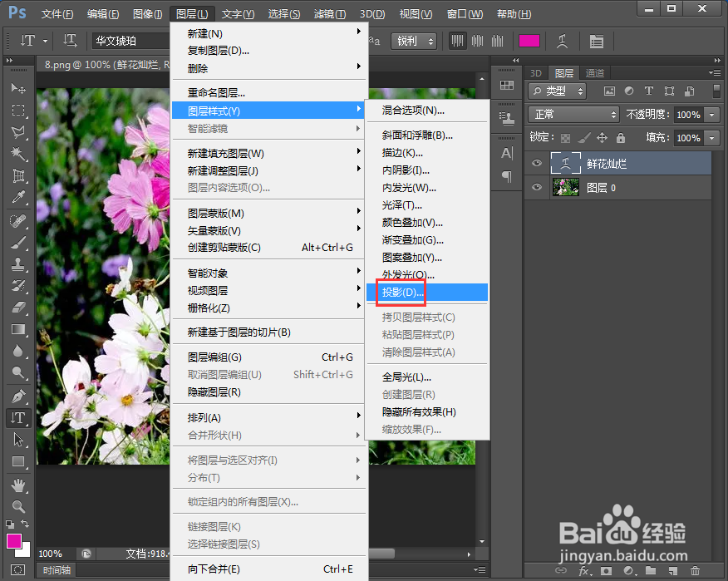Open the 填充 fill dropdown arrow

711,137
